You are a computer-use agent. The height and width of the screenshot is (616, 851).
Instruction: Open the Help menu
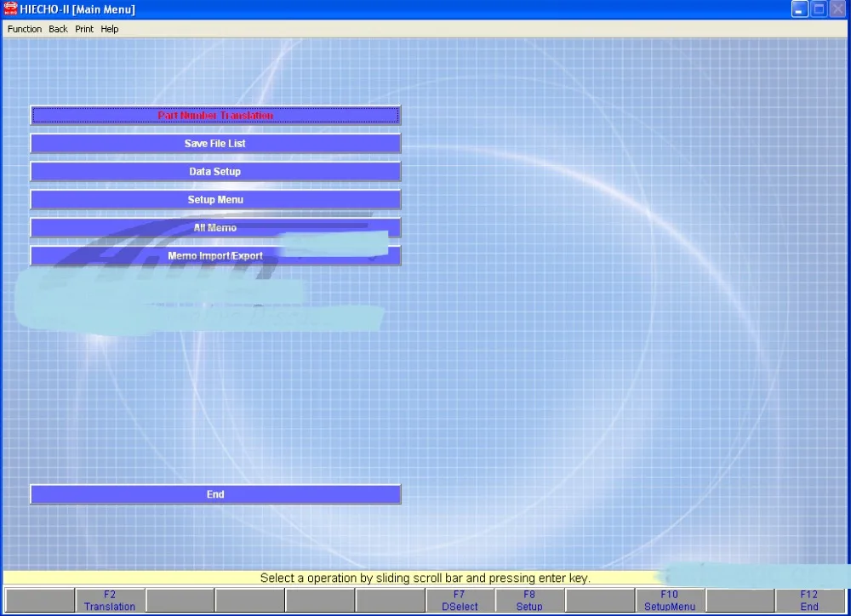[110, 29]
